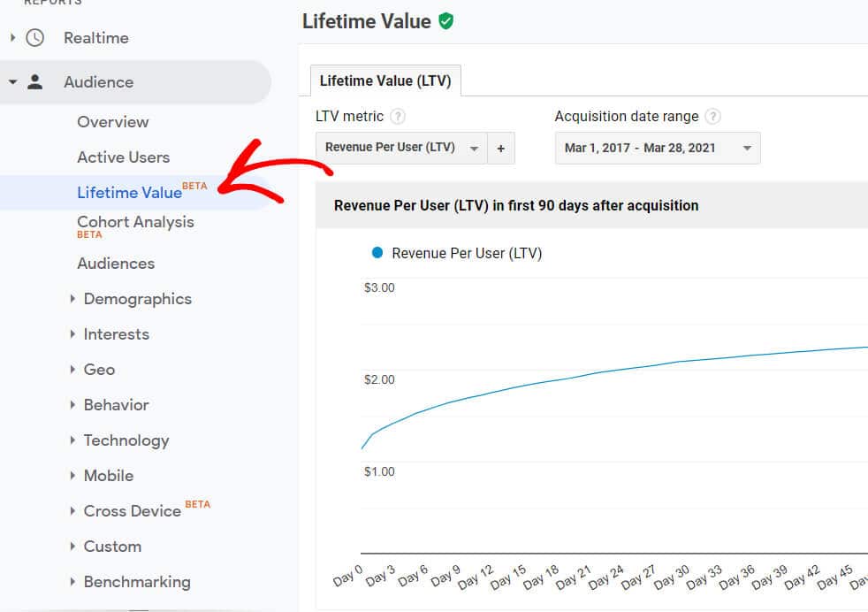This screenshot has width=868, height=612.
Task: Click the blue Revenue Per User legend dot
Action: click(377, 253)
